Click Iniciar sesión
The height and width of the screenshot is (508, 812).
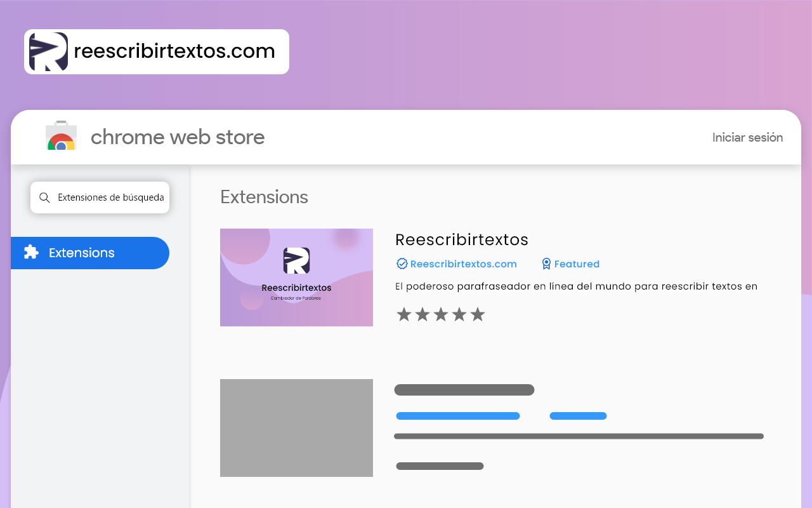747,137
